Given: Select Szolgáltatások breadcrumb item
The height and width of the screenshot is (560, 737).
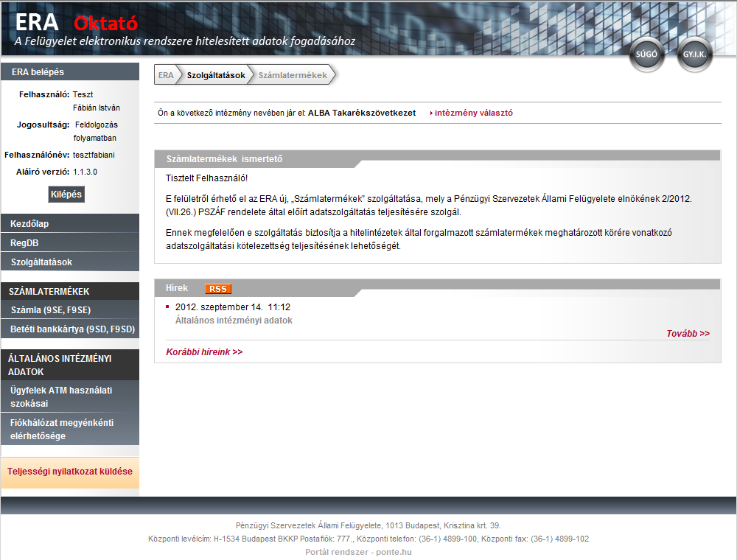Looking at the screenshot, I should [x=216, y=75].
